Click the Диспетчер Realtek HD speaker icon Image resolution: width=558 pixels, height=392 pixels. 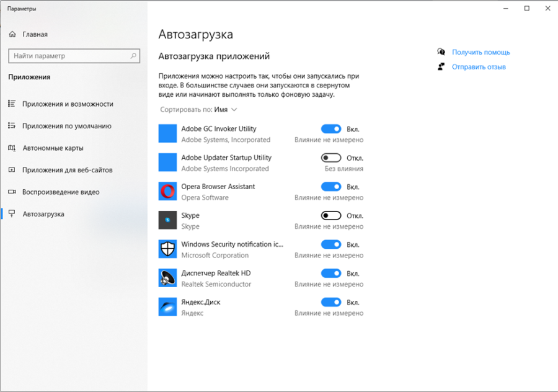[x=167, y=278]
